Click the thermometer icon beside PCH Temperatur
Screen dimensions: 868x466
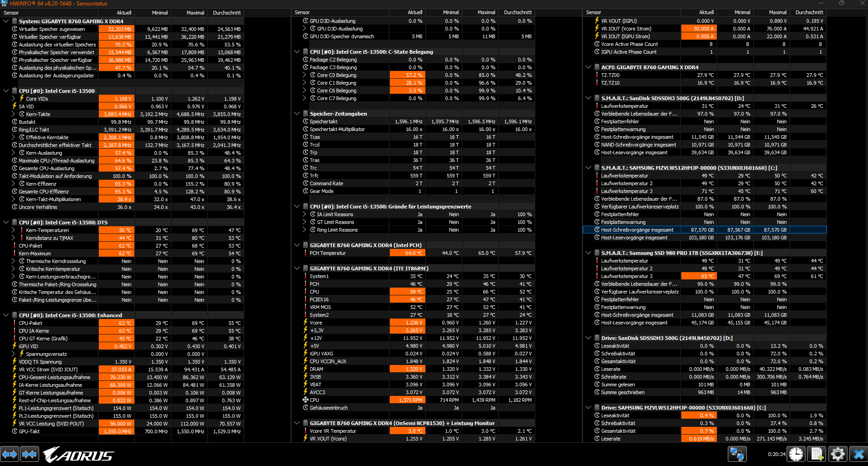[x=305, y=253]
